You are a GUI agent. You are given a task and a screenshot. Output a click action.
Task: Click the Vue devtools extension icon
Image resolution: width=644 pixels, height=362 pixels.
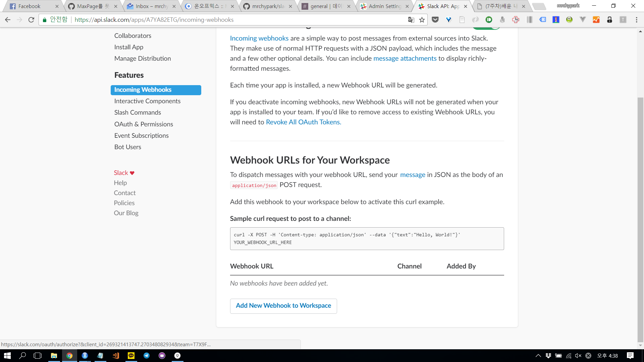click(583, 20)
